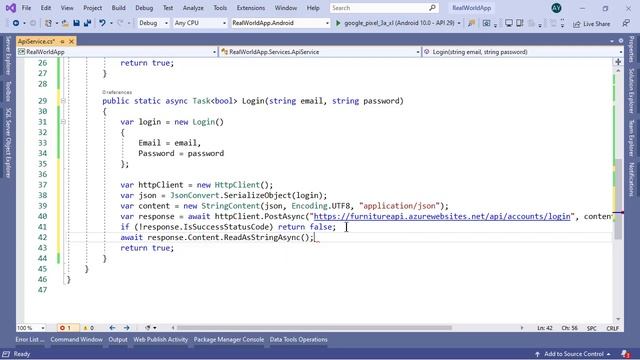The height and width of the screenshot is (360, 640).
Task: Undo the last edit
Action: 102,23
